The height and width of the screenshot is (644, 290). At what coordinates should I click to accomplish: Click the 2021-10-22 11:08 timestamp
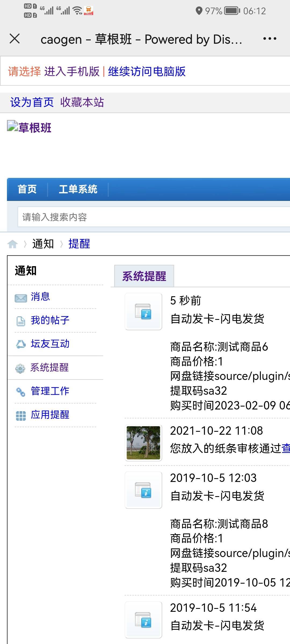(216, 431)
